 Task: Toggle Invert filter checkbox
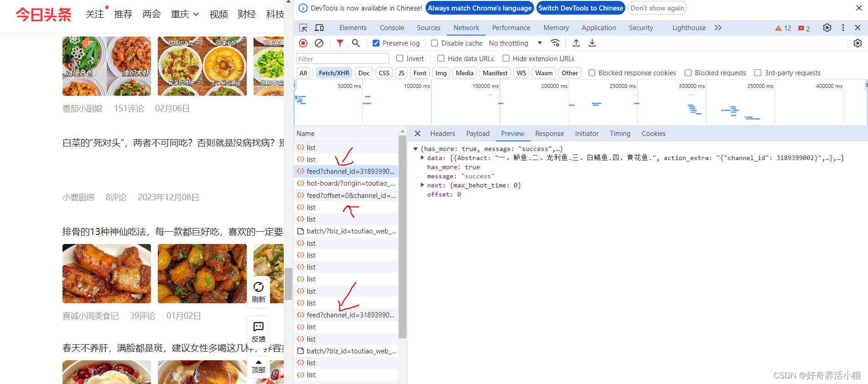(x=400, y=58)
